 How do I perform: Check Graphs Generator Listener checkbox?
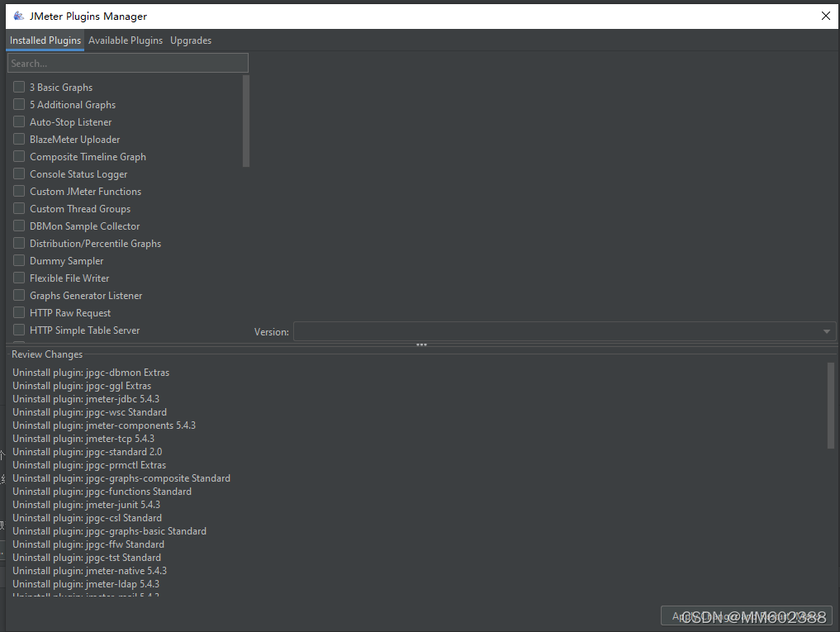click(19, 296)
